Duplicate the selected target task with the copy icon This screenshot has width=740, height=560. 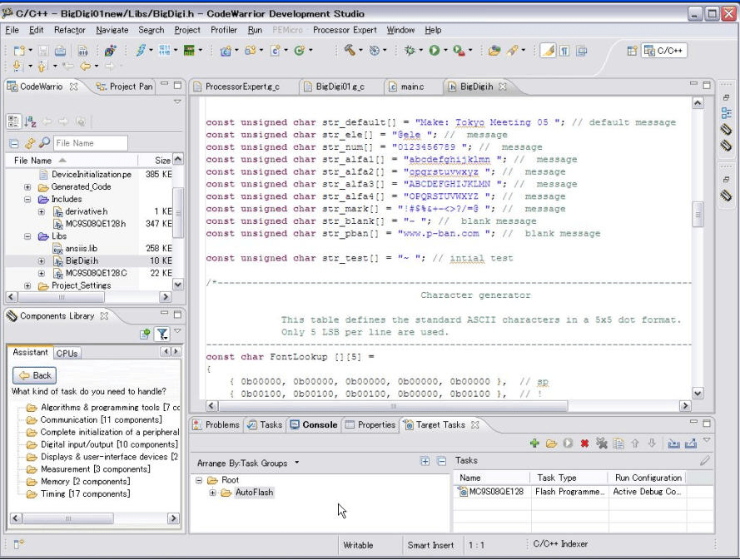[618, 444]
